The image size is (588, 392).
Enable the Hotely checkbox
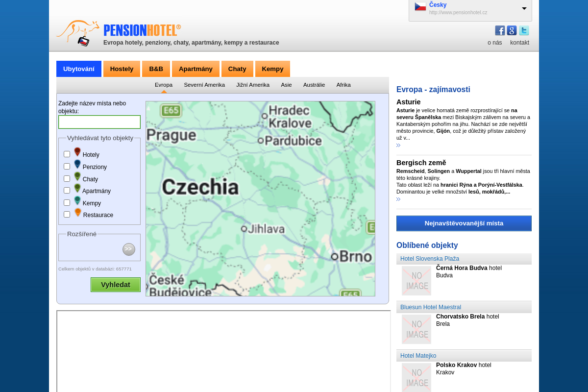67,154
